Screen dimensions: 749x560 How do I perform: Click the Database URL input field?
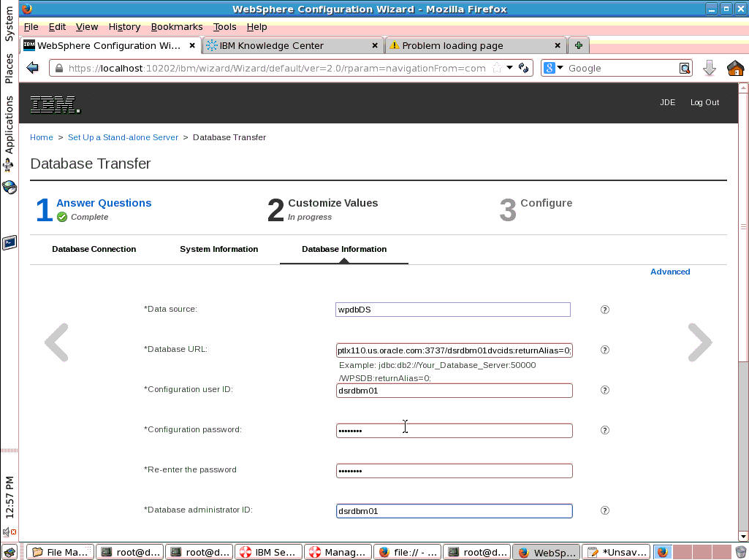pyautogui.click(x=453, y=350)
